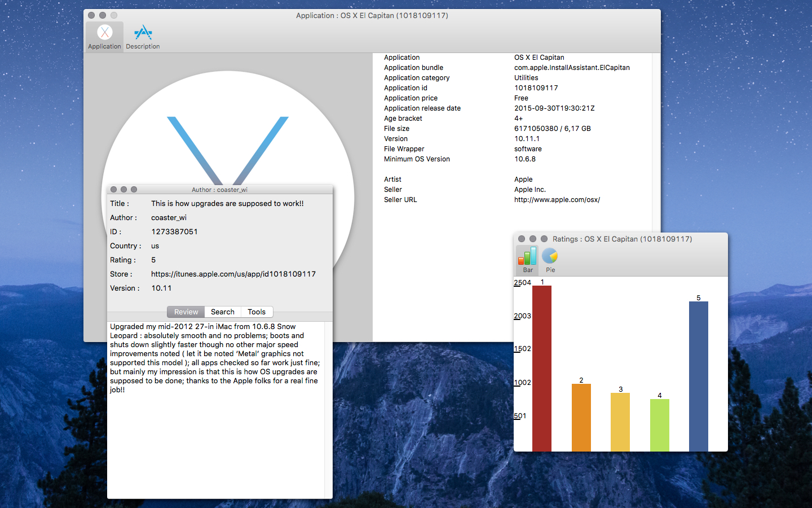Click the Seller URL http://www.apple.com/osx/
Screen dimensions: 812x508
pos(557,200)
